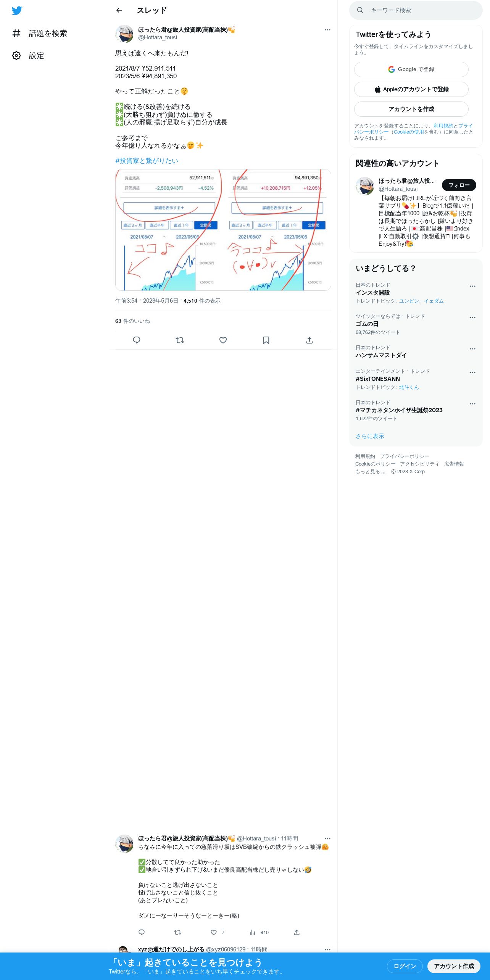This screenshot has height=980, width=490.
Task: Focus the キーワード検索 search field
Action: click(x=416, y=10)
